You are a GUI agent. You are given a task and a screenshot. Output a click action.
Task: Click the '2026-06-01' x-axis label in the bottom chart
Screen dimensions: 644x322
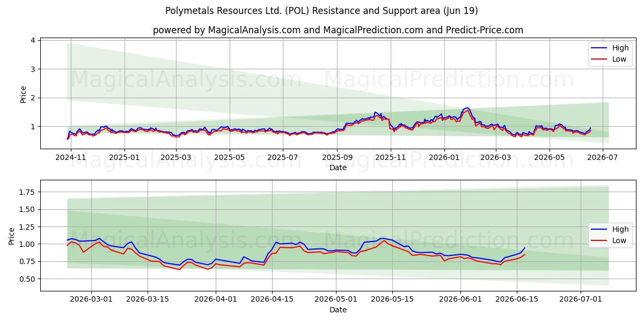[460, 299]
